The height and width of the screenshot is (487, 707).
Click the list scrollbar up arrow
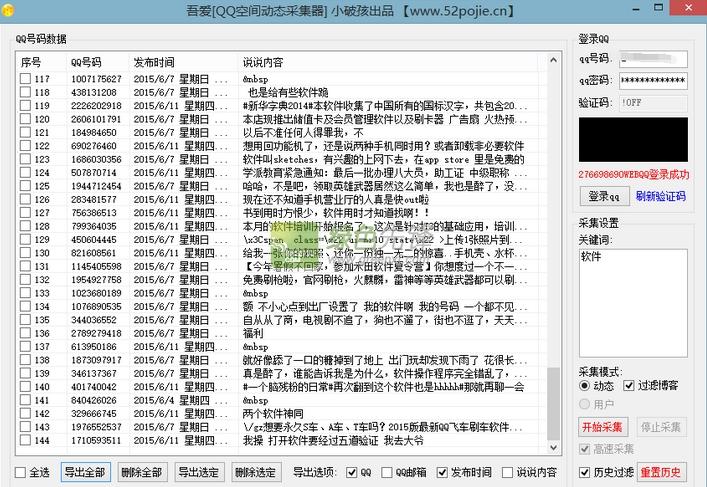coord(553,60)
